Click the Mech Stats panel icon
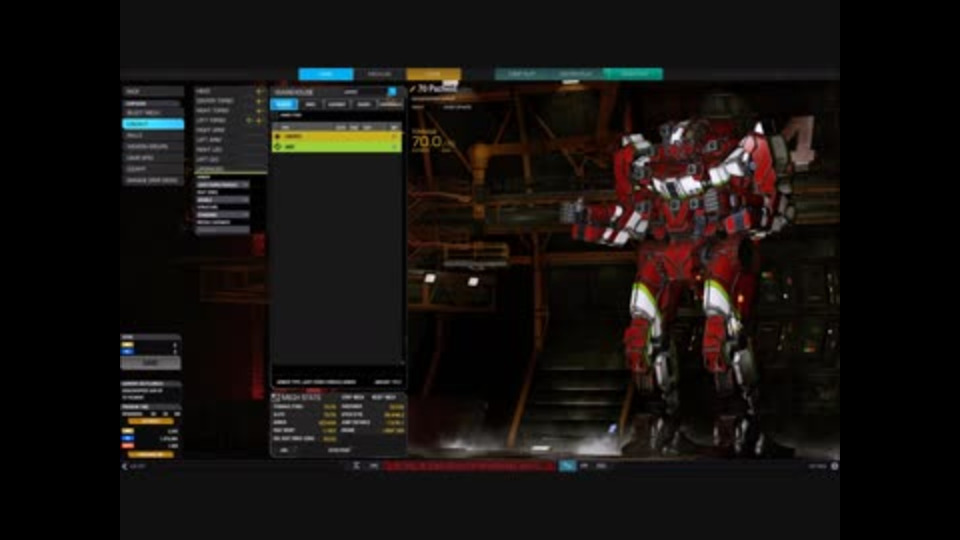960x540 pixels. (276, 397)
